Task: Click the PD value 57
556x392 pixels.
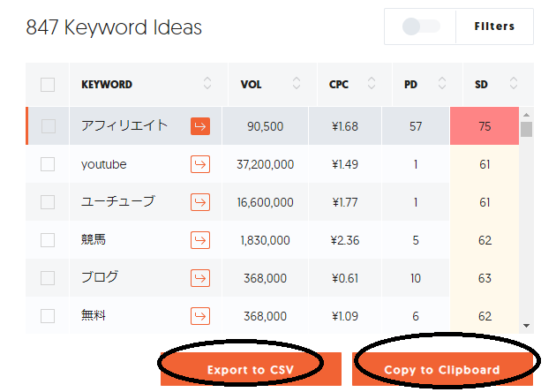Action: (x=416, y=126)
